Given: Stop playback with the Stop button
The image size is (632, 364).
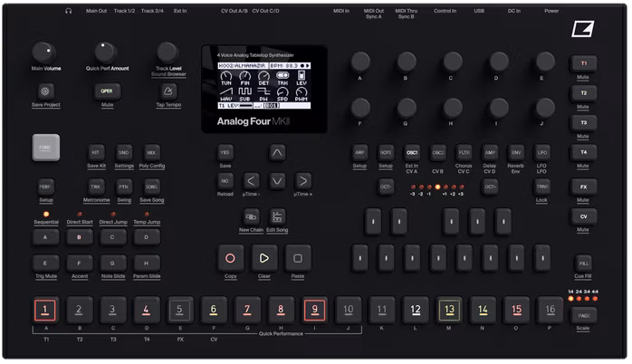Looking at the screenshot, I should click(298, 258).
